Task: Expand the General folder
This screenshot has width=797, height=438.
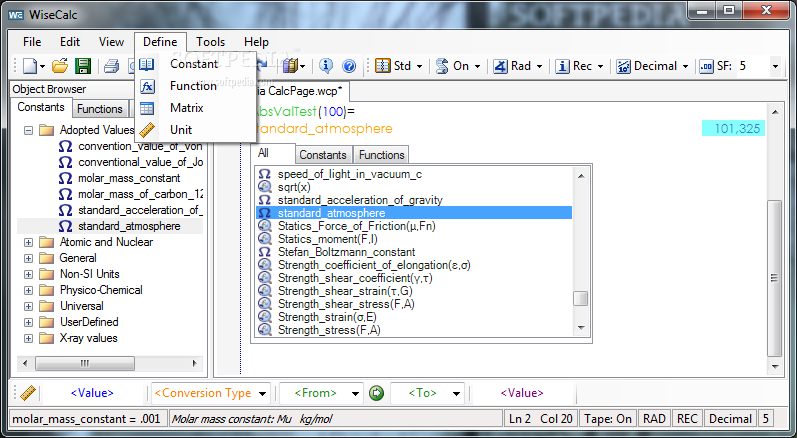Action: coord(28,258)
